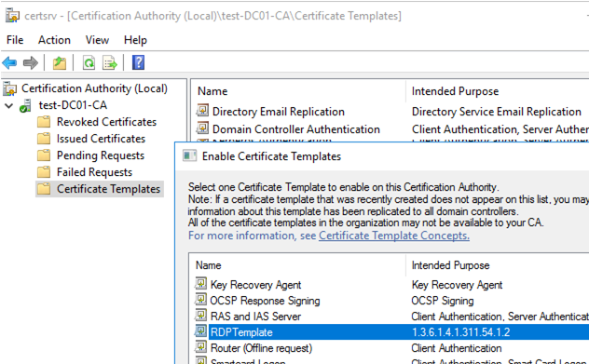The width and height of the screenshot is (589, 364).
Task: Select Directory Email Replication in main list
Action: (279, 112)
